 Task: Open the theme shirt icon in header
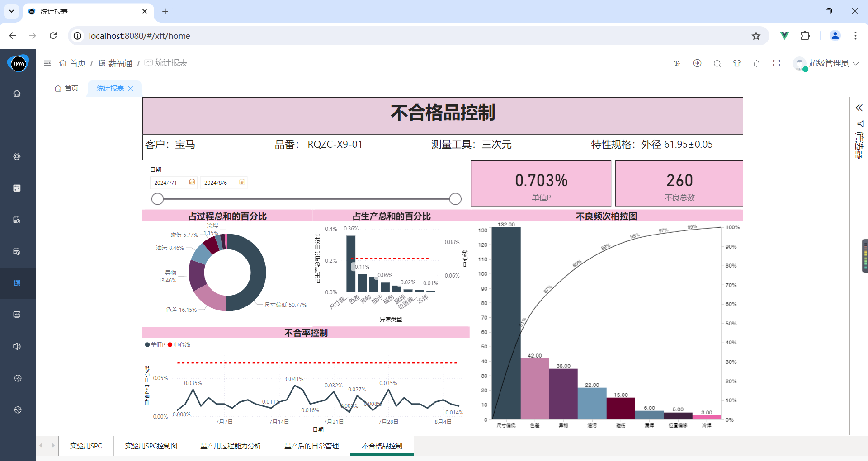737,63
